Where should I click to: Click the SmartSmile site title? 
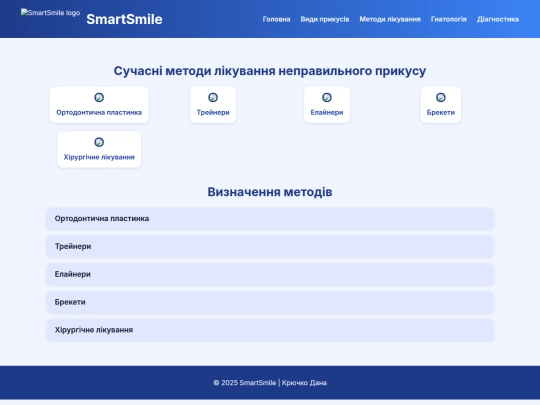coord(124,19)
